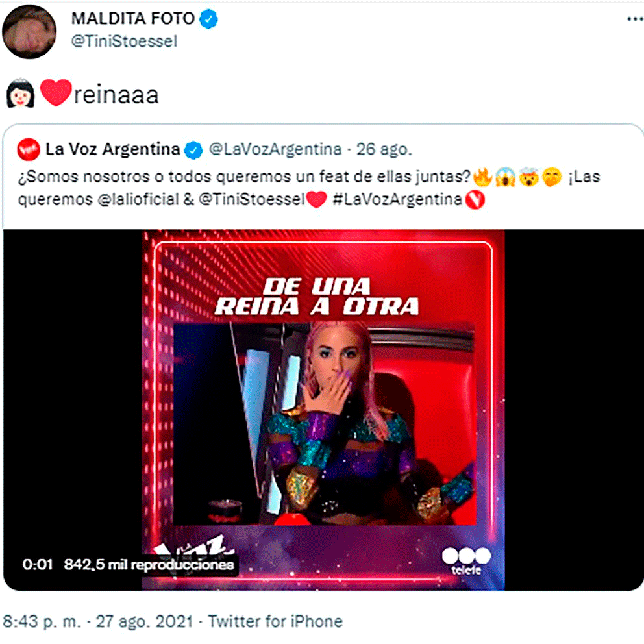Open the #LaVozArgentina hashtag
The image size is (644, 644).
click(x=397, y=199)
